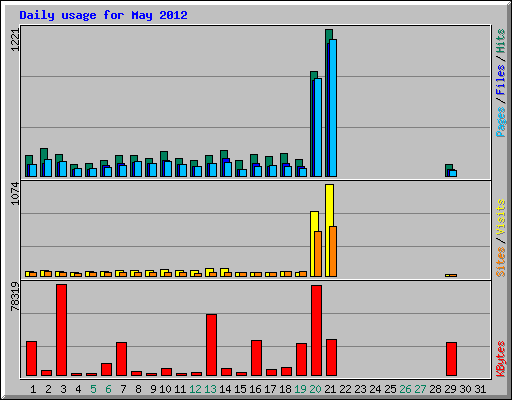Select green day 26 on the axis
The height and width of the screenshot is (400, 512).
pyautogui.click(x=405, y=389)
